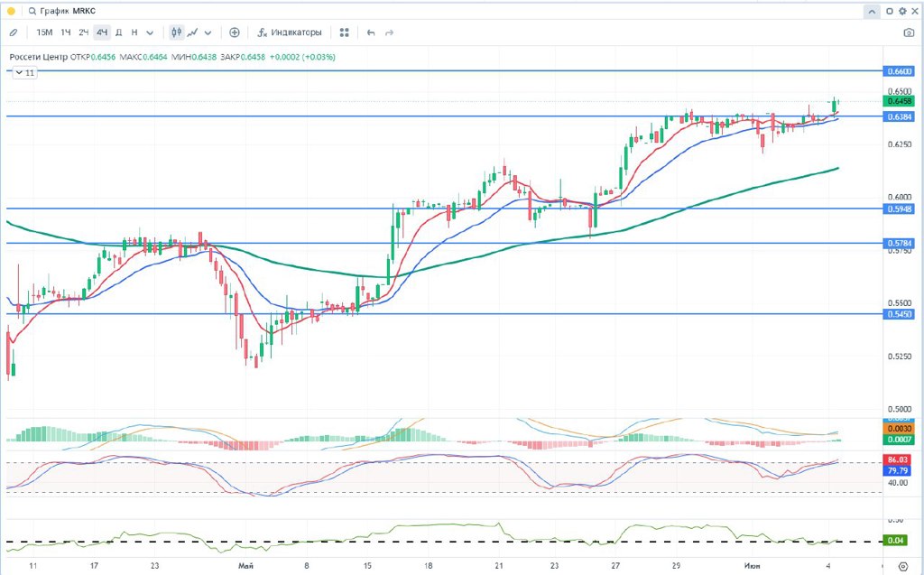This screenshot has height=575, width=924.
Task: Select the pencil drawing tool
Action: [x=13, y=33]
